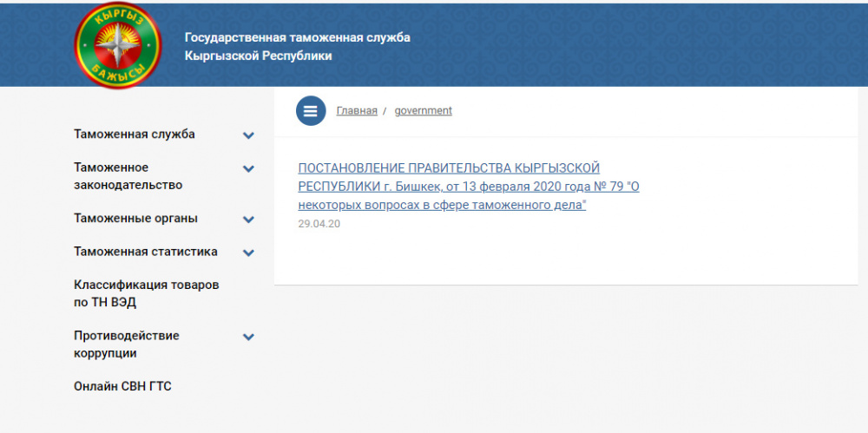The image size is (868, 433).
Task: Click the 29.04.20 article date
Action: (x=319, y=224)
